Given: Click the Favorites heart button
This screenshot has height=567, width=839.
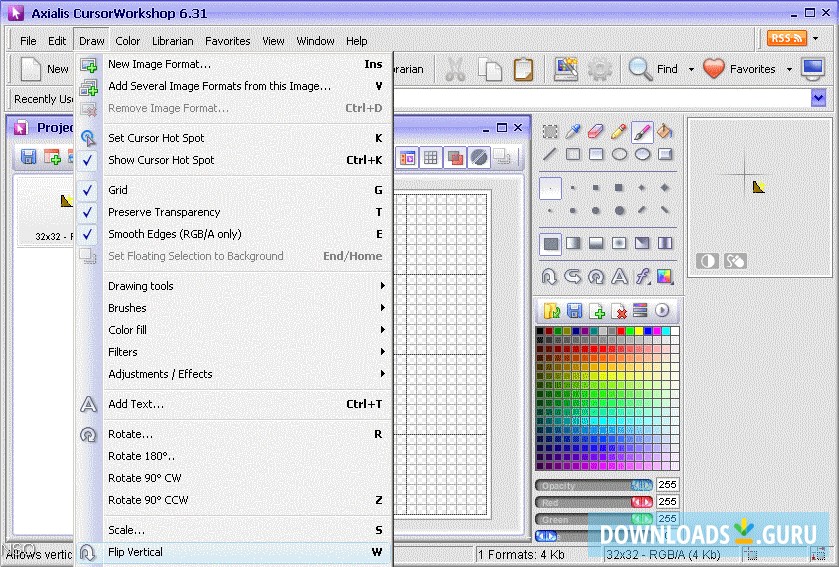Looking at the screenshot, I should pos(741,70).
